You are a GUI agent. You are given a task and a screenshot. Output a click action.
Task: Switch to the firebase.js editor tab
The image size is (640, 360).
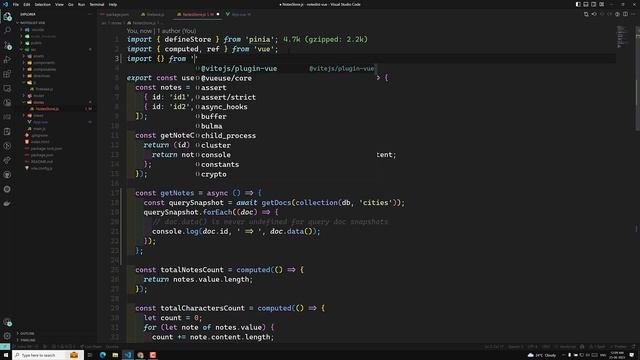coord(154,14)
